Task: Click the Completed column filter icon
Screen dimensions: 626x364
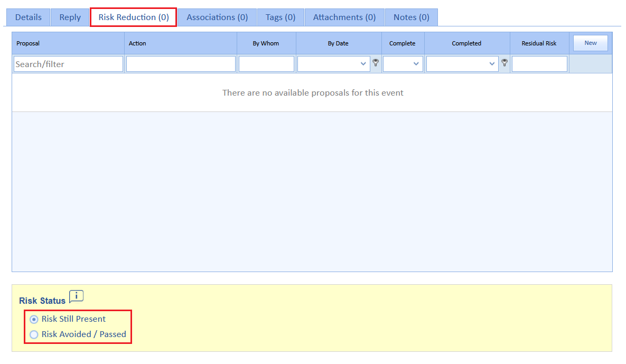Action: click(504, 63)
